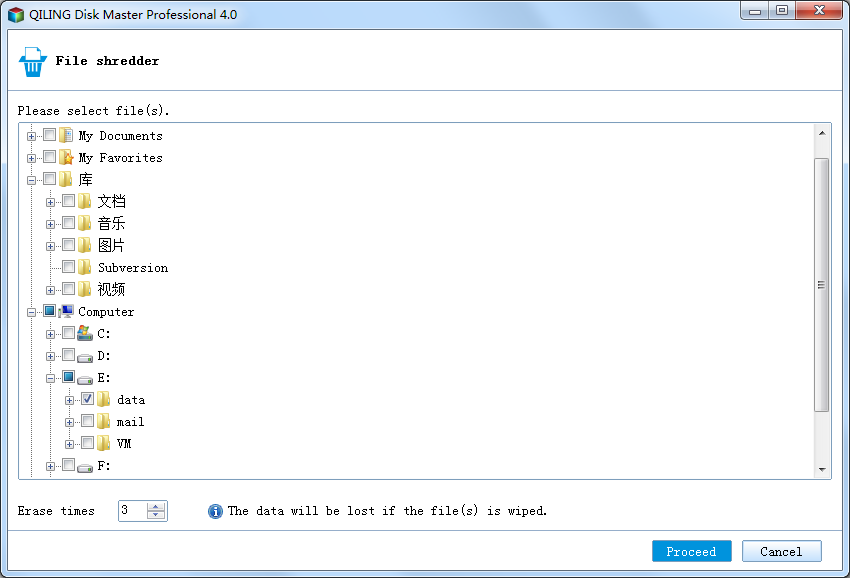This screenshot has width=850, height=578.
Task: Expand the mail folder node
Action: point(69,422)
